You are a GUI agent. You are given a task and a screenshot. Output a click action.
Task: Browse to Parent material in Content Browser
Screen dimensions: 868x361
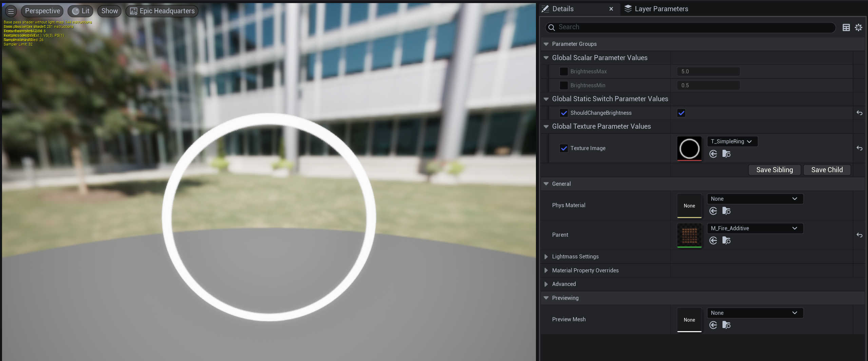[726, 241]
